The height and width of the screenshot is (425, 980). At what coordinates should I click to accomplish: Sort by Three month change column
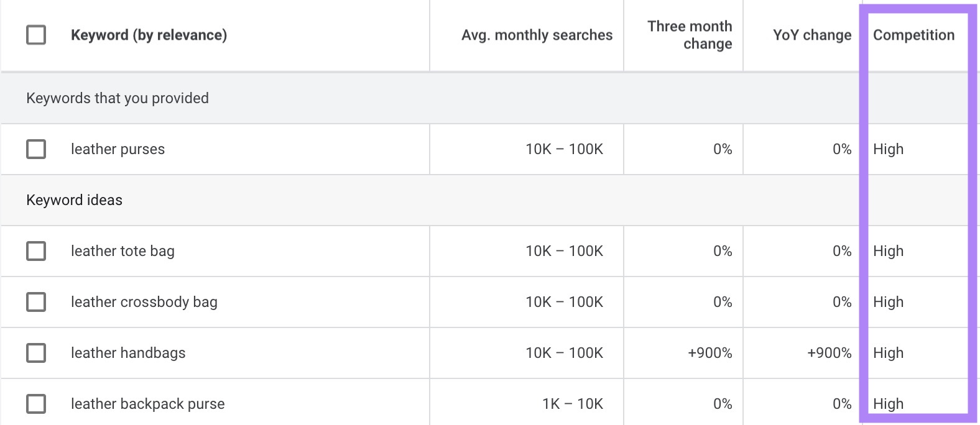coord(689,35)
